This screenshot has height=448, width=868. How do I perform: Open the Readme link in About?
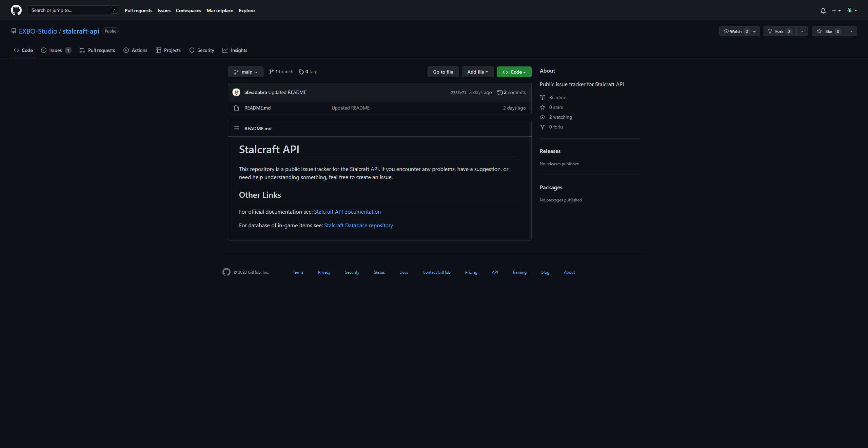coord(553,97)
